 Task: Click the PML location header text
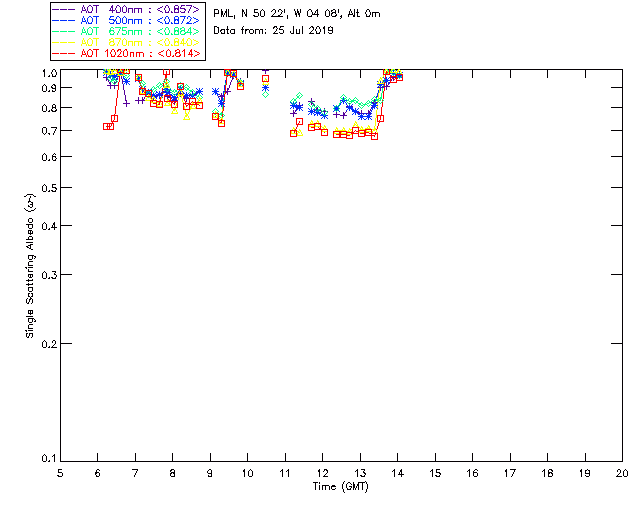297,13
